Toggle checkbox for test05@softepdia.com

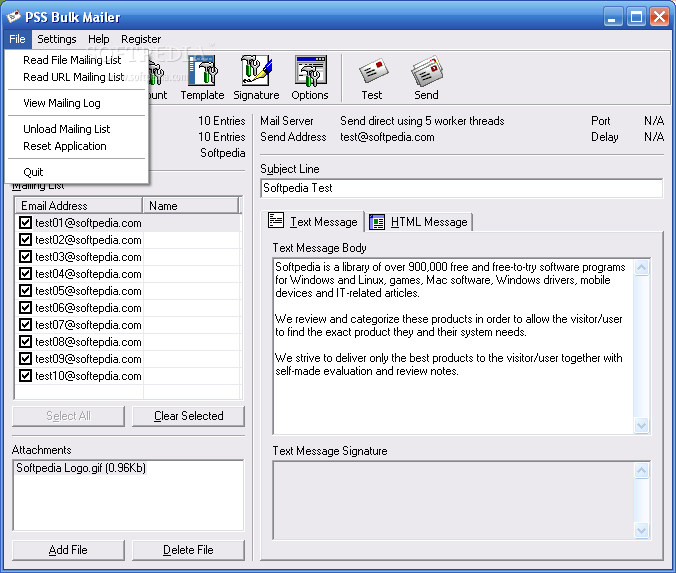25,291
